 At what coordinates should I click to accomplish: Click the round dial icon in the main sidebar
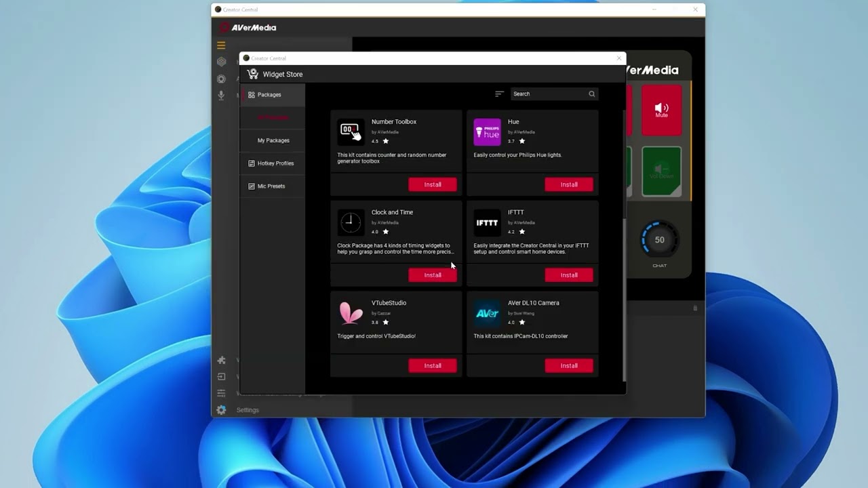tap(221, 79)
